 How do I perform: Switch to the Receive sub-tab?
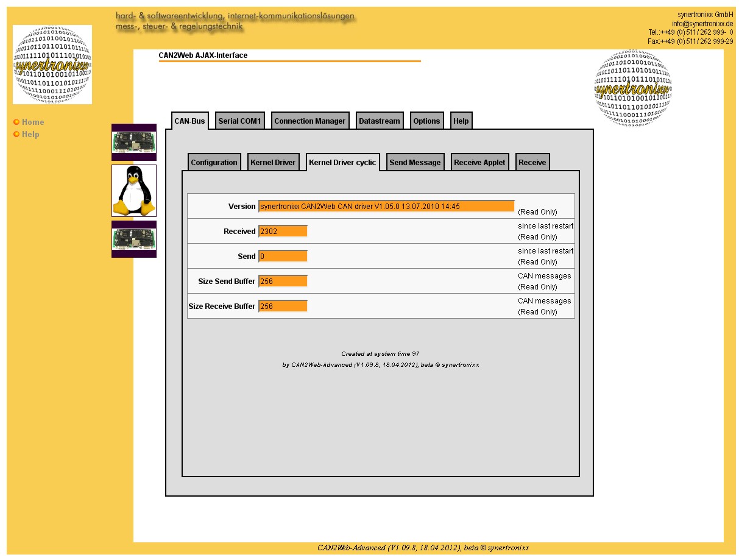coord(532,163)
